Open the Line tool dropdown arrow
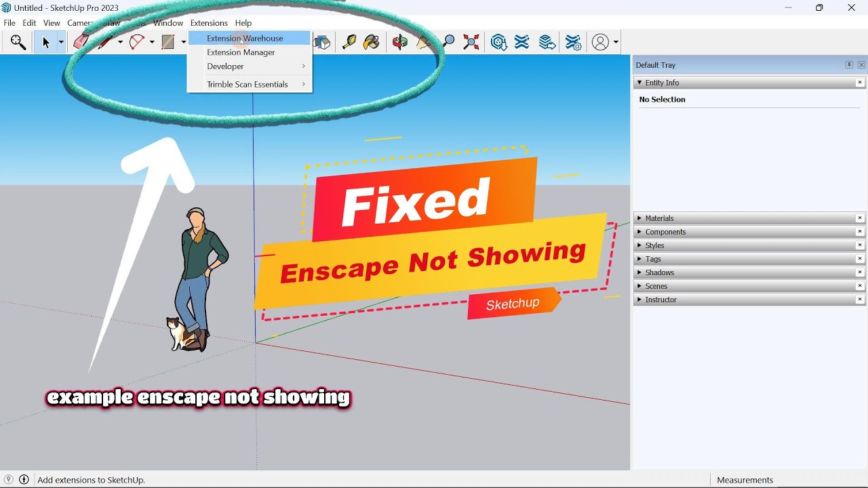868x488 pixels. point(120,42)
